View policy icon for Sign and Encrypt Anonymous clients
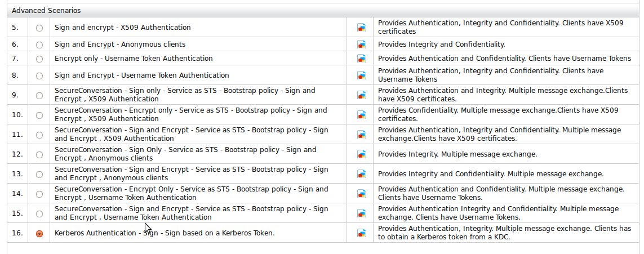This screenshot has width=644, height=254. (362, 44)
